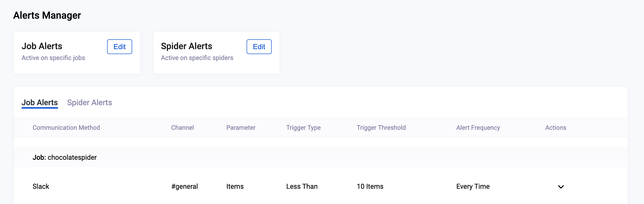Click the Spider Alerts card title

[186, 46]
